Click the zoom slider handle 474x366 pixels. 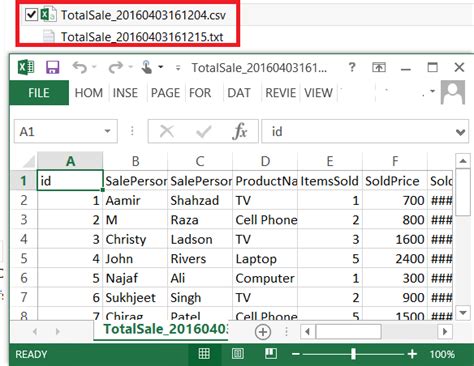click(x=353, y=354)
